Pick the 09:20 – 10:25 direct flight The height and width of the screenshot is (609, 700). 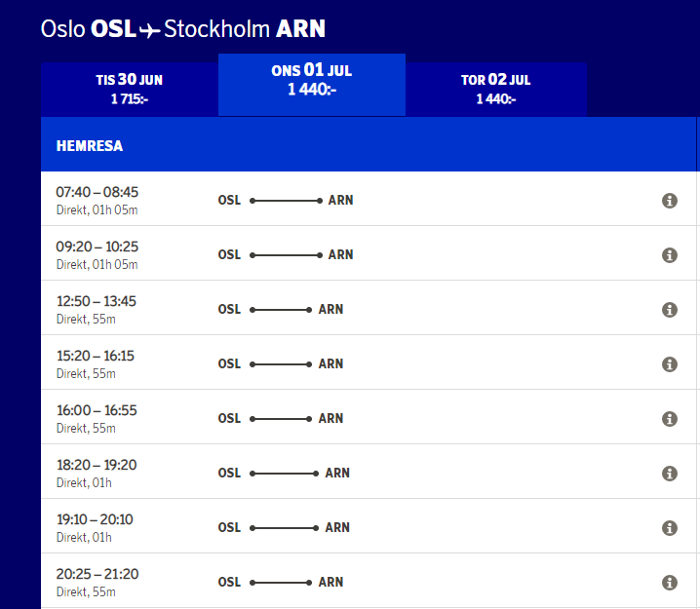97,247
